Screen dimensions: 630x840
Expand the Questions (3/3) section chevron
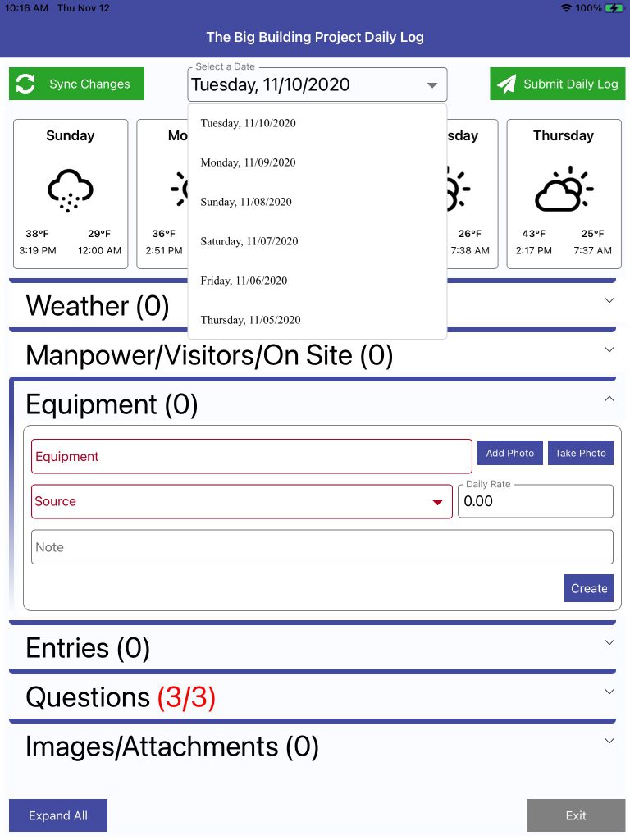tap(609, 691)
